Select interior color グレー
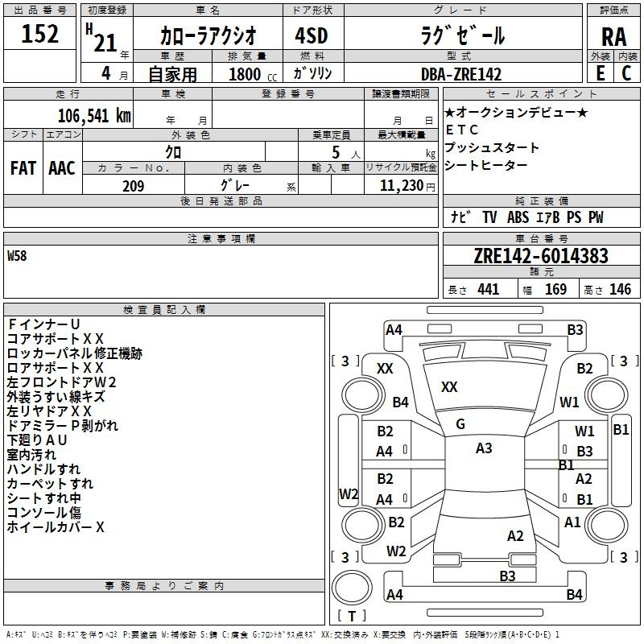Viewport: 644px width, 644px height. [x=235, y=185]
